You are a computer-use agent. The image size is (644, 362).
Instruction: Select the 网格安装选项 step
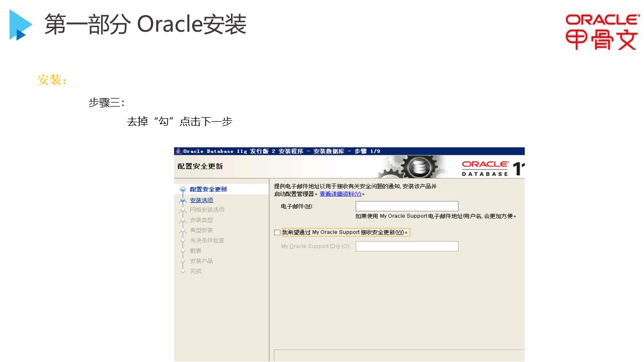tap(207, 210)
